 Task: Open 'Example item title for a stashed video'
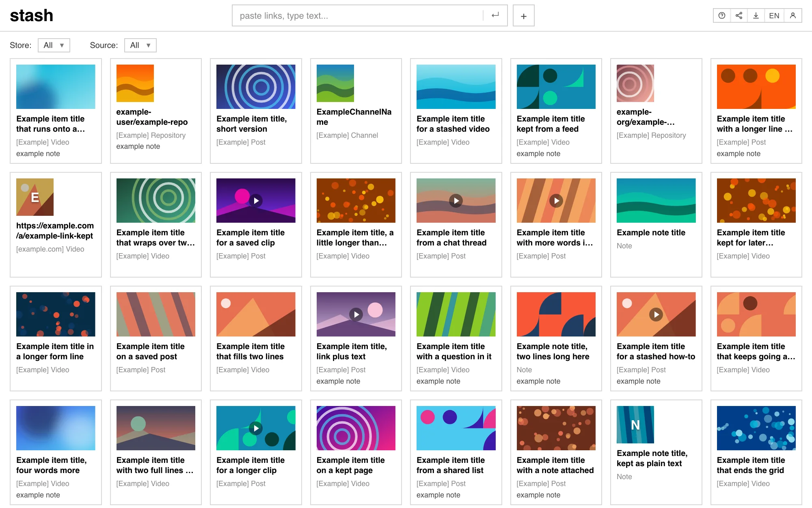coord(453,124)
